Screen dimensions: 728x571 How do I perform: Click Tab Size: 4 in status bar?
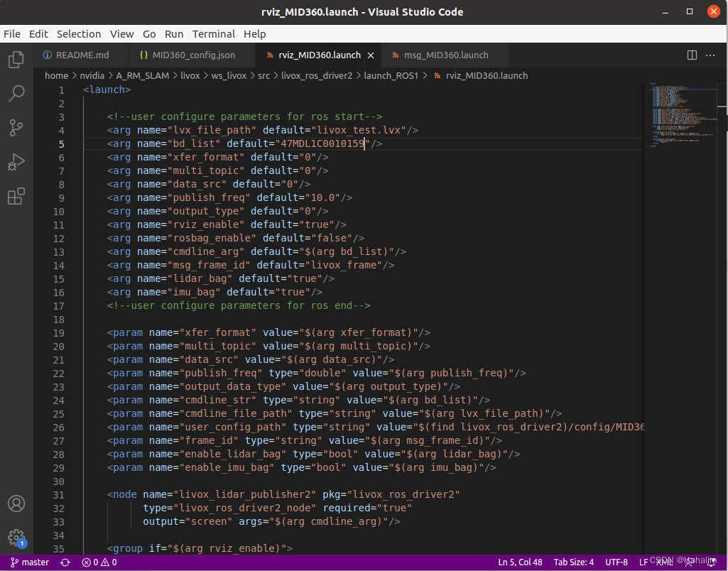pyautogui.click(x=574, y=562)
